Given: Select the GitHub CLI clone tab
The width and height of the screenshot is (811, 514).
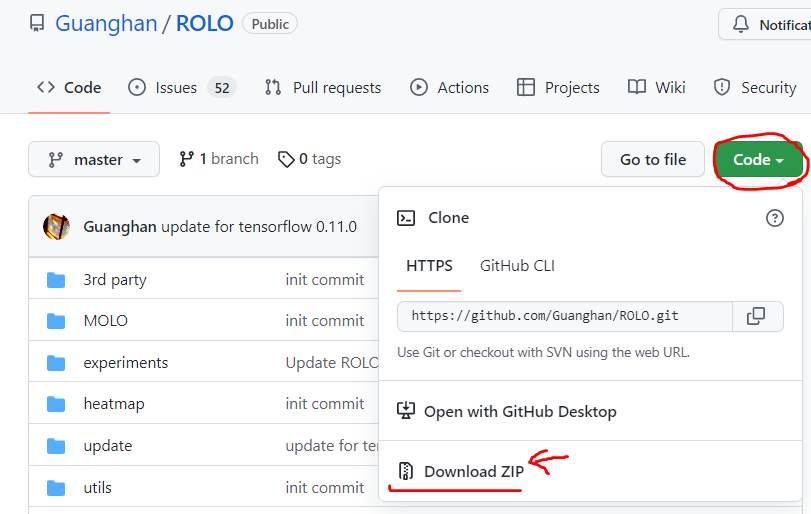Looking at the screenshot, I should (x=517, y=266).
